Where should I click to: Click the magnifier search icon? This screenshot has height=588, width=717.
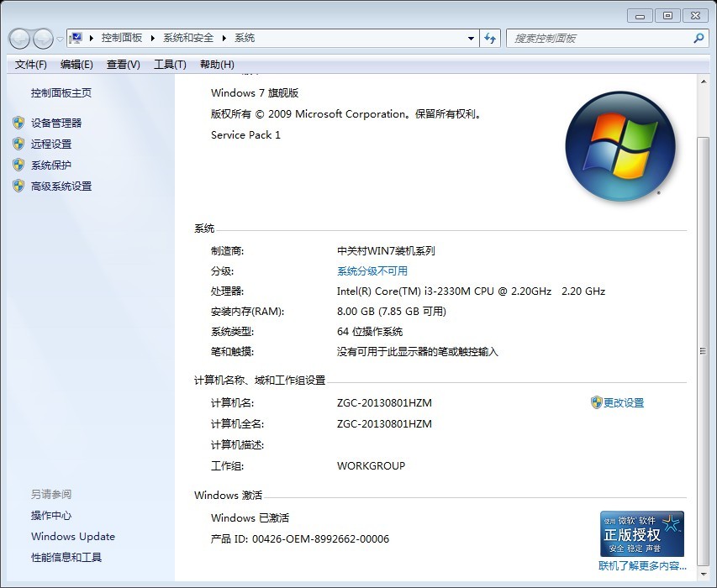(699, 39)
